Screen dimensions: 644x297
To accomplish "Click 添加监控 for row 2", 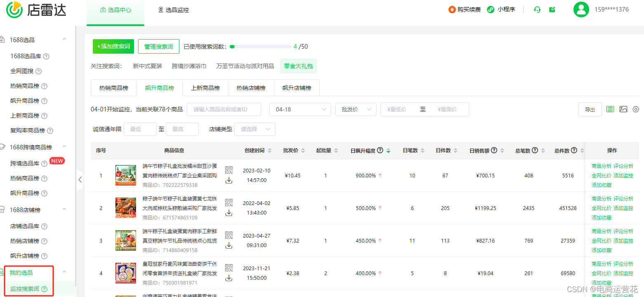I will coord(623,208).
